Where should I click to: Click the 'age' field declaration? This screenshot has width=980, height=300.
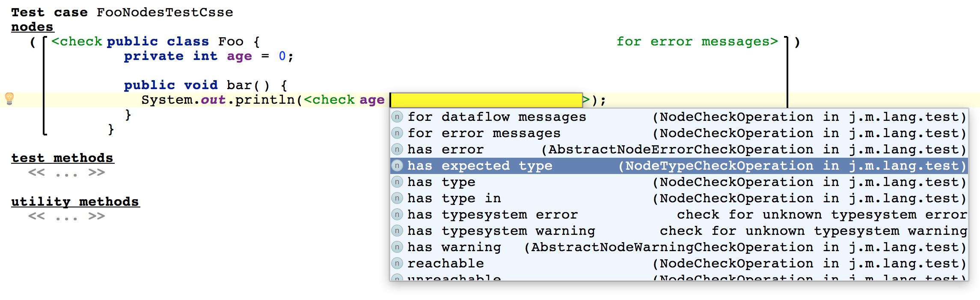click(x=239, y=56)
